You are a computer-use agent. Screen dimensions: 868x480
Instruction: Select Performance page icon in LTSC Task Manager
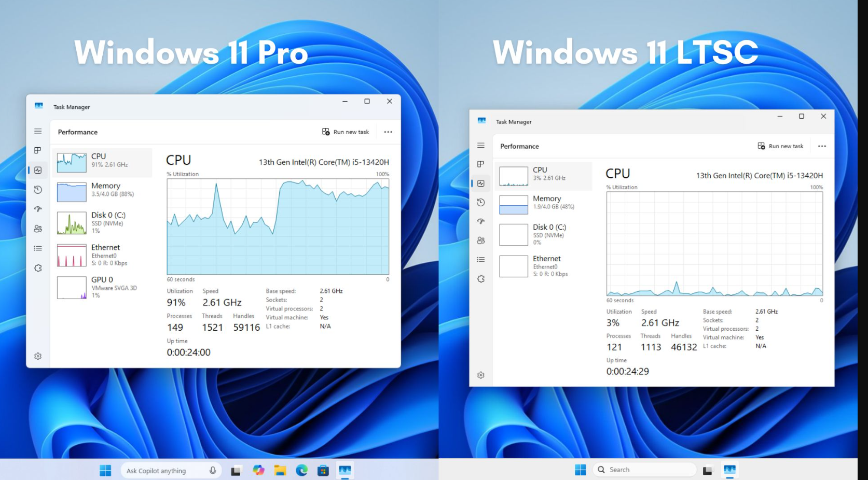pos(481,183)
